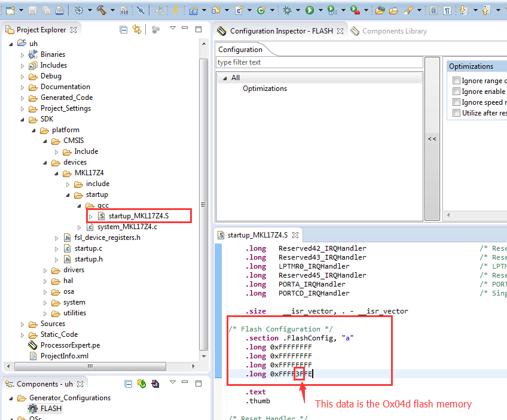Click the External Tools run icon

tap(355, 10)
